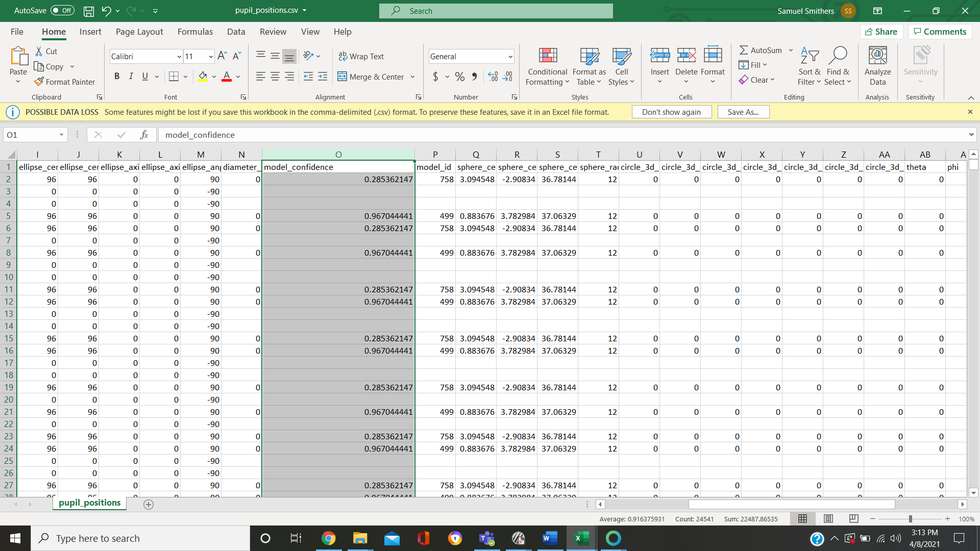The width and height of the screenshot is (980, 551).
Task: Click the Increase Indent icon
Action: 323,77
